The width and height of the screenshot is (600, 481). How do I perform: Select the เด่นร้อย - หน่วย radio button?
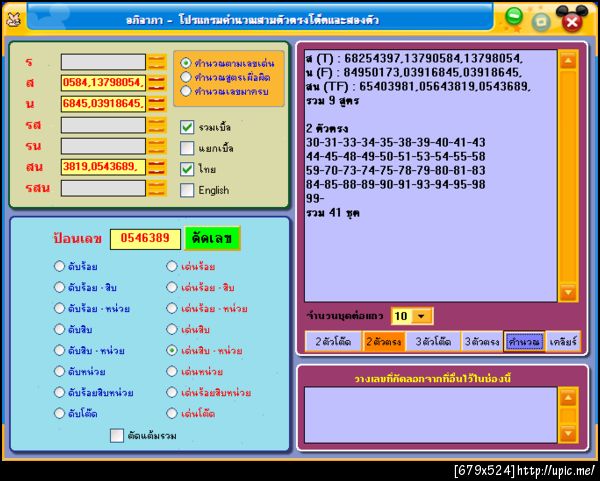tap(172, 308)
